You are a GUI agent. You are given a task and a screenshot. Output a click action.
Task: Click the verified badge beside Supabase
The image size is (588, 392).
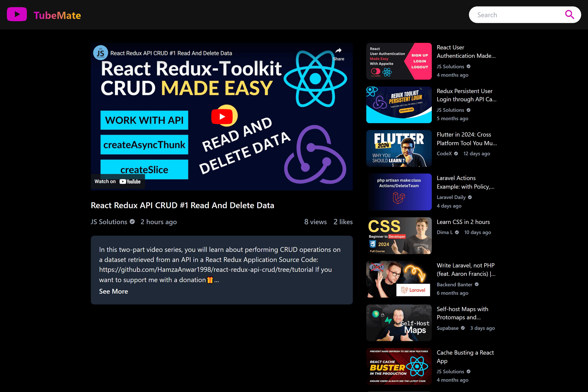tap(463, 328)
